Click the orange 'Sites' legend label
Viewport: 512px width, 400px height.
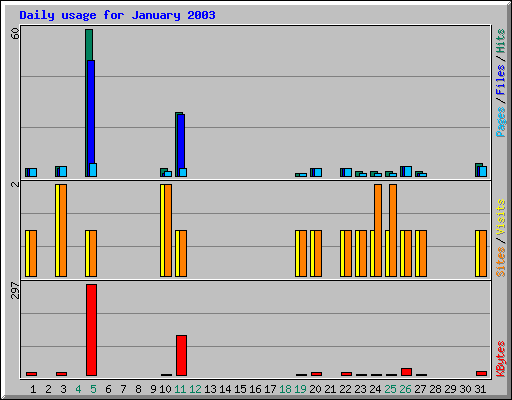500,262
